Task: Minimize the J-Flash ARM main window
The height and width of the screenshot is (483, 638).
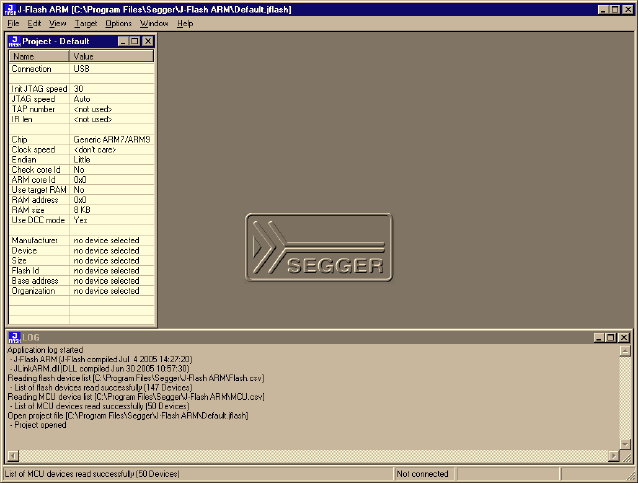Action: pos(604,10)
